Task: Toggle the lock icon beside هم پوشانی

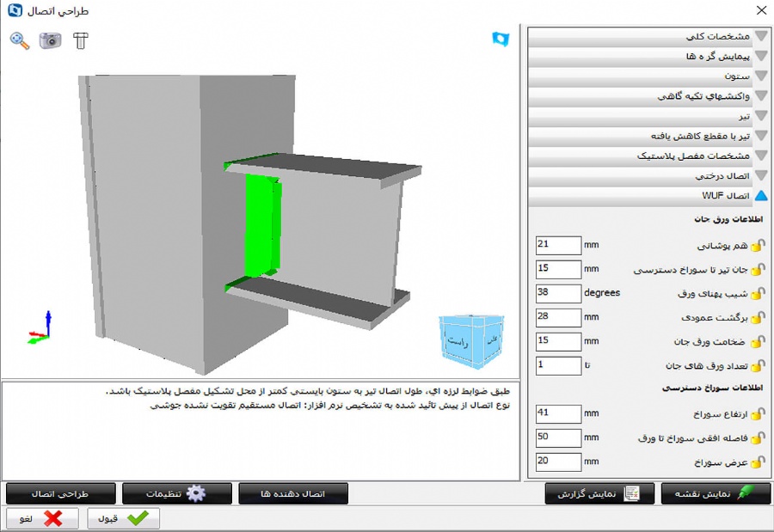Action: tap(757, 246)
